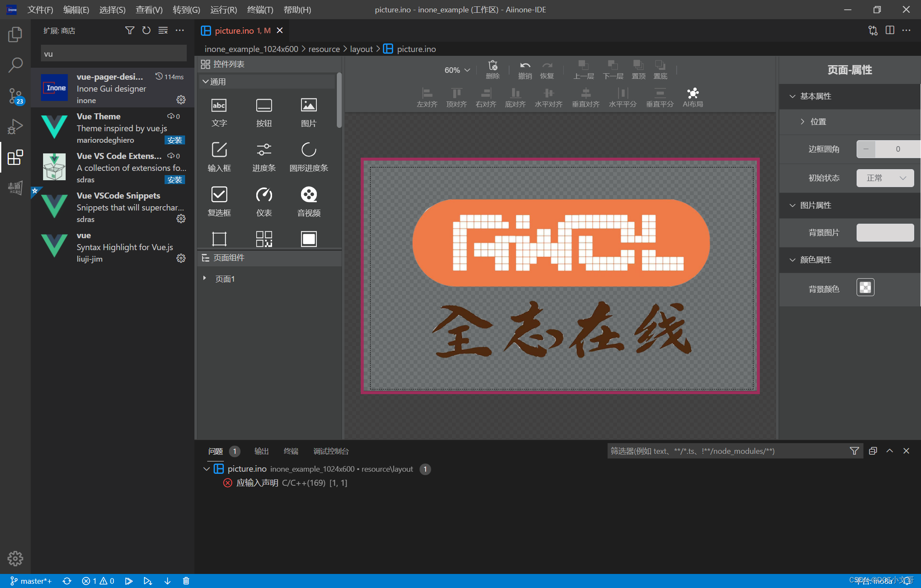Install the Vue Theme extension

pyautogui.click(x=174, y=140)
